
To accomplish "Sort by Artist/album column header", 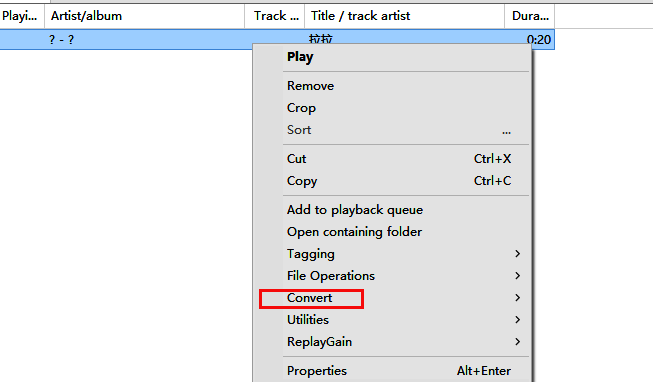I will tap(145, 16).
